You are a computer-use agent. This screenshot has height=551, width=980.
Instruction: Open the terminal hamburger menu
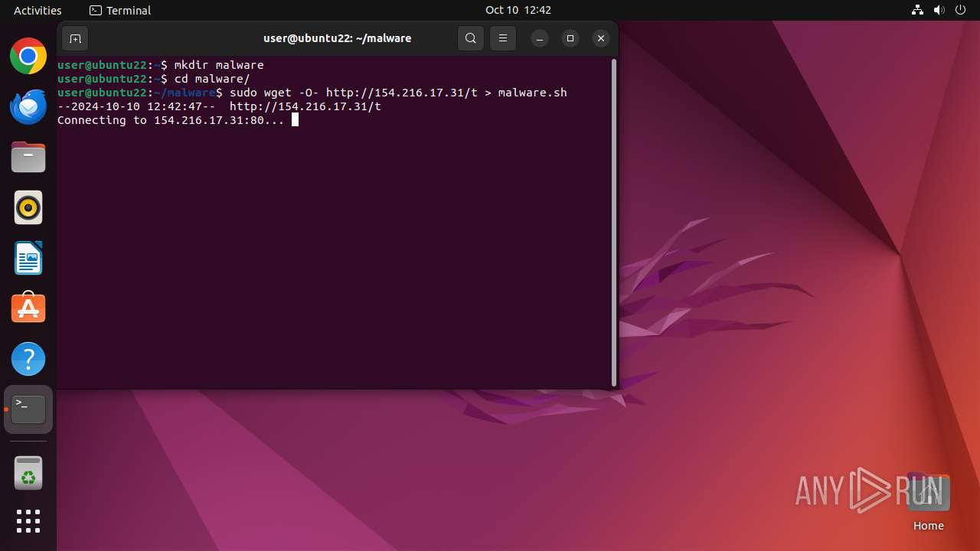coord(502,38)
